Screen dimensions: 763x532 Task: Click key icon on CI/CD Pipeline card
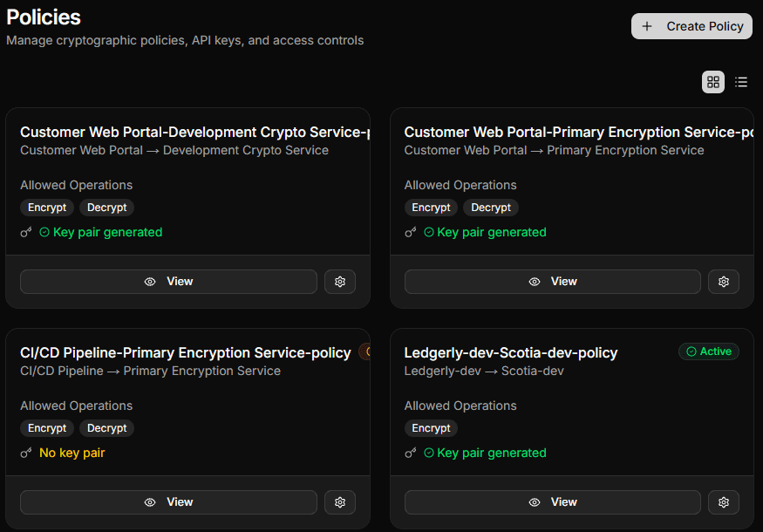(26, 453)
